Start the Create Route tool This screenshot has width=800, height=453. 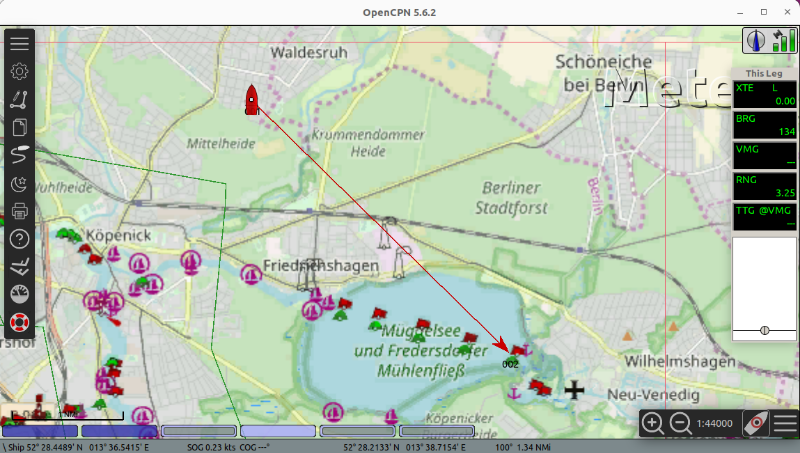pyautogui.click(x=19, y=155)
